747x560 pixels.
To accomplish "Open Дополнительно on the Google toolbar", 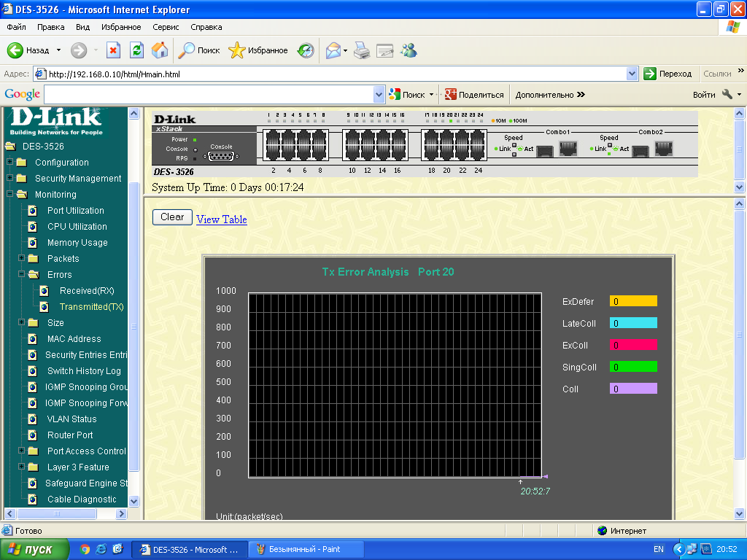I will [x=550, y=95].
